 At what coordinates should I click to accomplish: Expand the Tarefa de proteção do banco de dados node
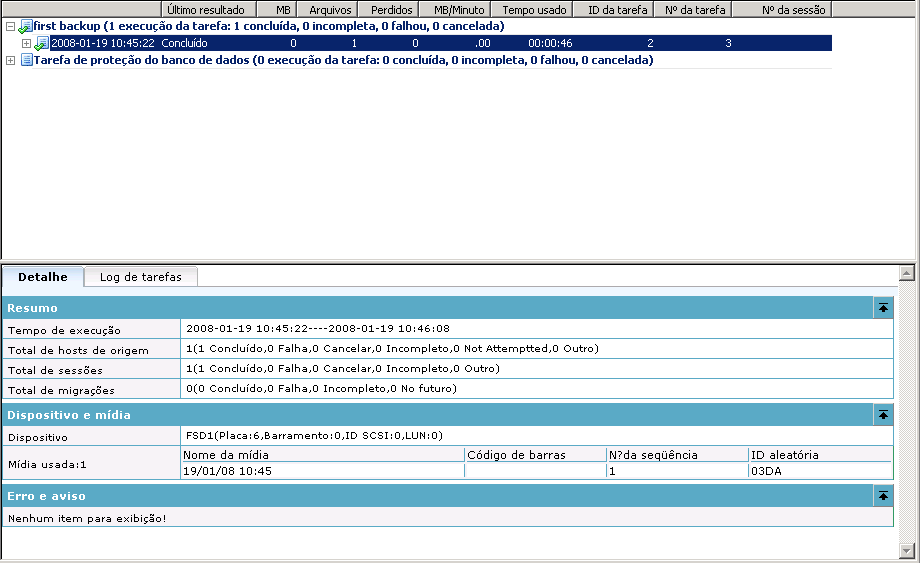click(x=10, y=60)
